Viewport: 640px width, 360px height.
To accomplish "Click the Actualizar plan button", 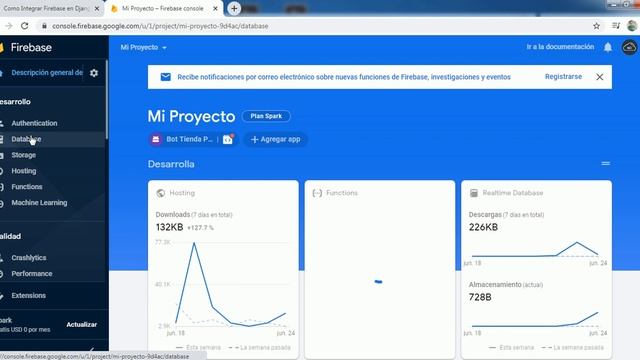I will (82, 325).
